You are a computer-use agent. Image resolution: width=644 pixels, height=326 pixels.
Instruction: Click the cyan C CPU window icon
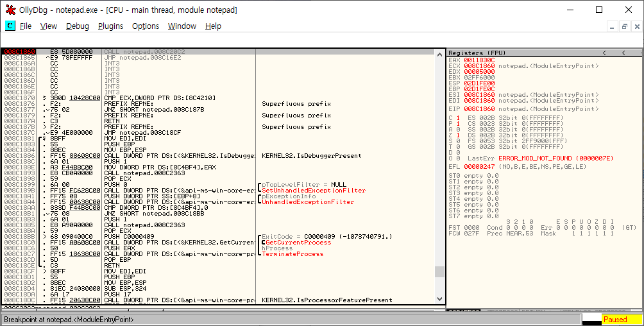coord(10,26)
